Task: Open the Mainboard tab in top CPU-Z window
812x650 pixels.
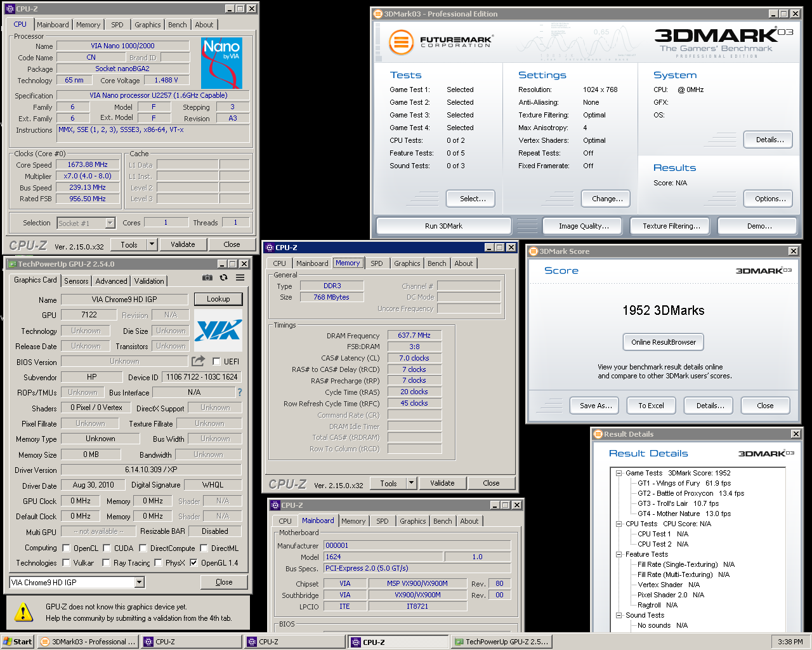Action: tap(53, 25)
